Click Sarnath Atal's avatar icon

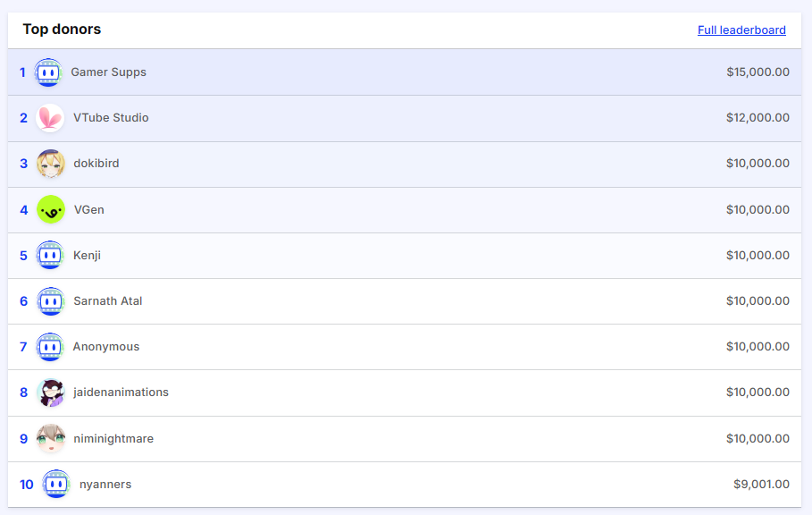(x=51, y=301)
